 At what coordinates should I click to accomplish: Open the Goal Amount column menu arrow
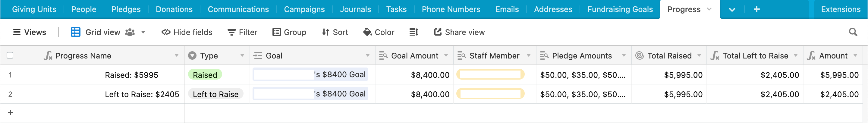click(x=446, y=55)
